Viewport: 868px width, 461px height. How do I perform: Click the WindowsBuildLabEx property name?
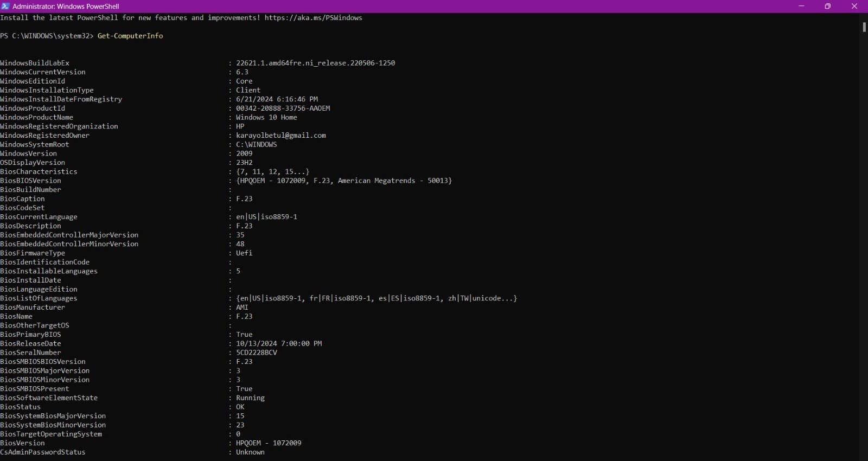tap(35, 63)
